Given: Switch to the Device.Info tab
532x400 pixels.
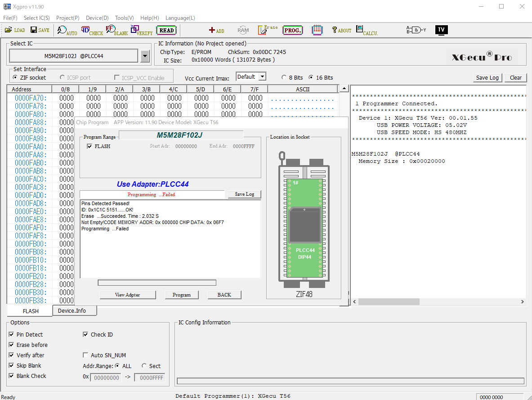Looking at the screenshot, I should pyautogui.click(x=72, y=311).
